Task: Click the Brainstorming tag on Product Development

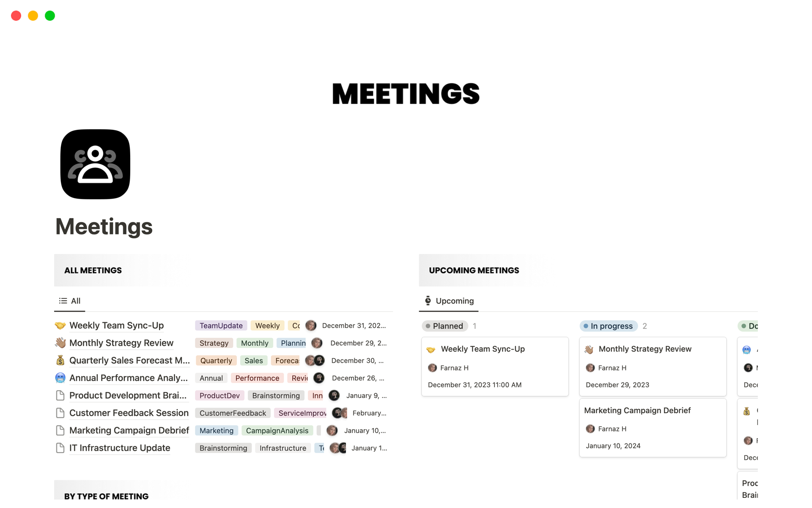Action: pos(275,395)
